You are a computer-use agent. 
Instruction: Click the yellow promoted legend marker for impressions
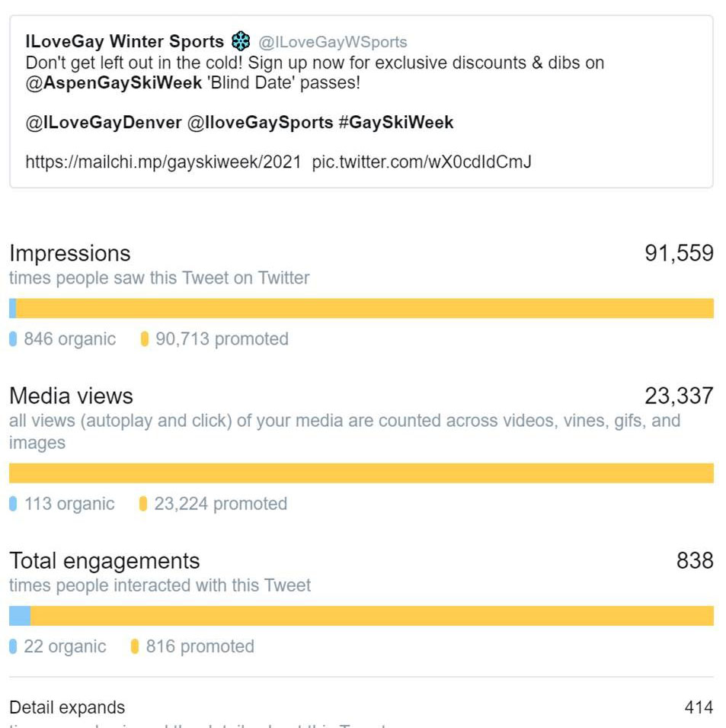coord(144,339)
